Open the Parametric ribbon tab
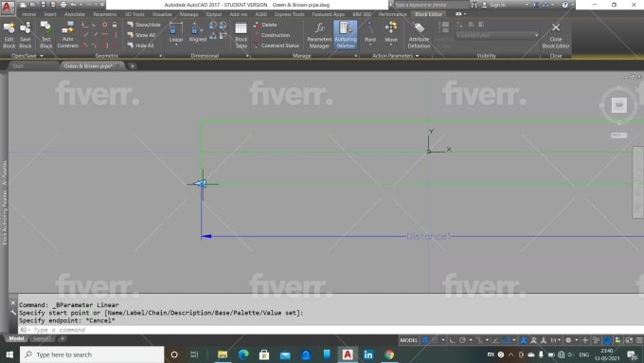The image size is (644, 363). [105, 14]
